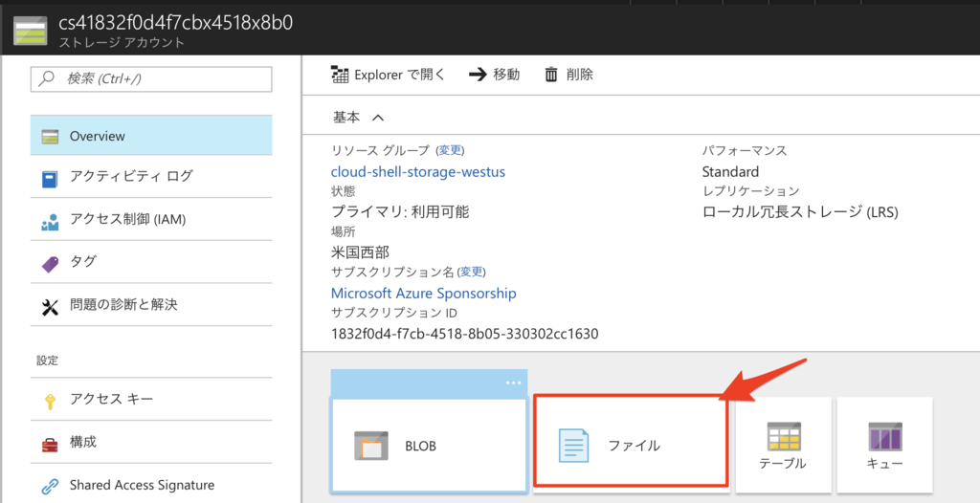Click the Explorer grid icon in the toolbar
The height and width of the screenshot is (503, 980).
340,75
